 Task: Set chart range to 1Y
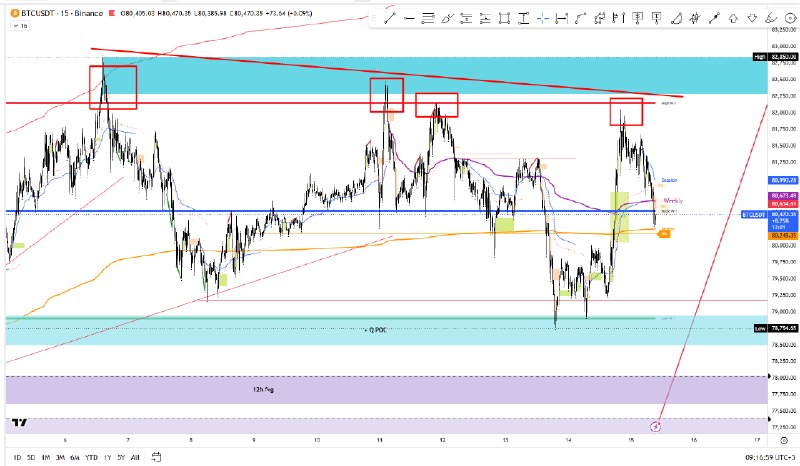pos(107,457)
